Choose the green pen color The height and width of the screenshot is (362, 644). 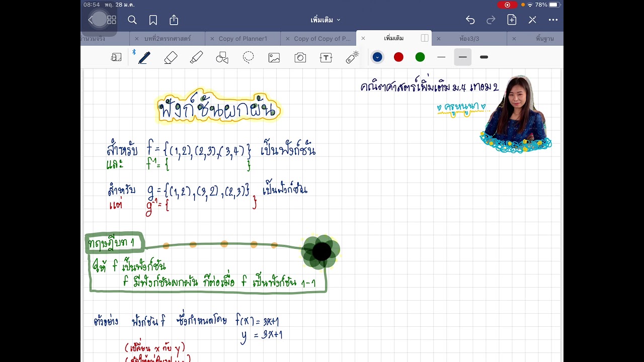[x=420, y=57]
